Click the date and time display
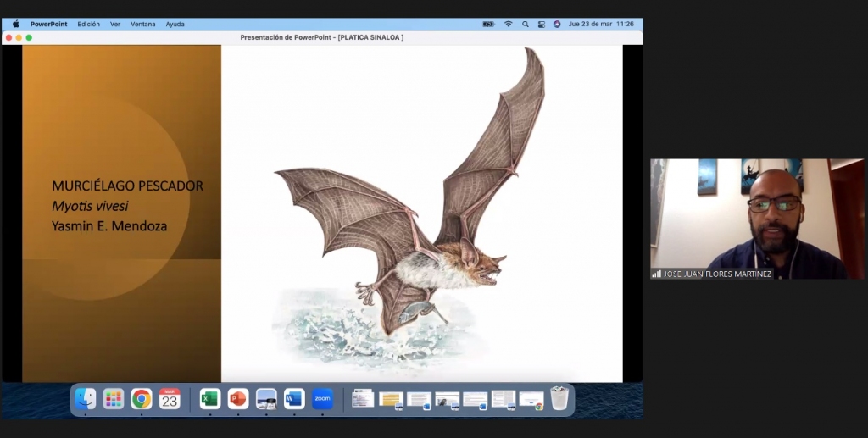Screen dimensions: 868x438 601,25
